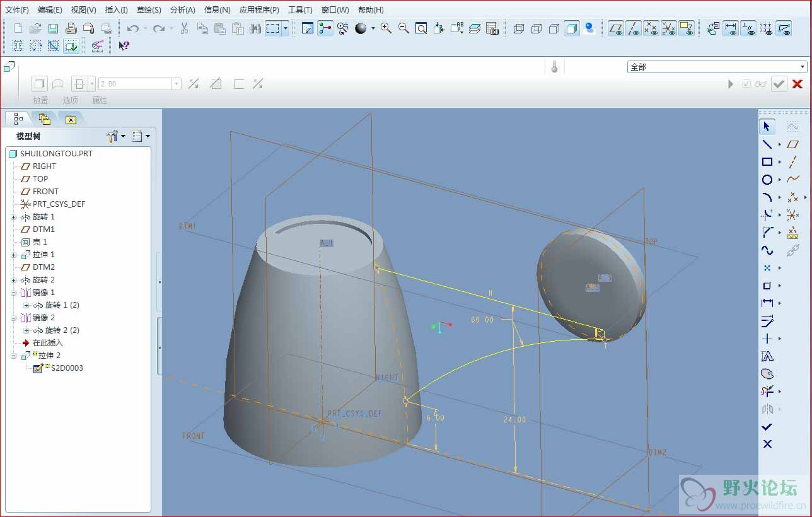
Task: Expand the 拉伸 1 tree node
Action: click(14, 255)
